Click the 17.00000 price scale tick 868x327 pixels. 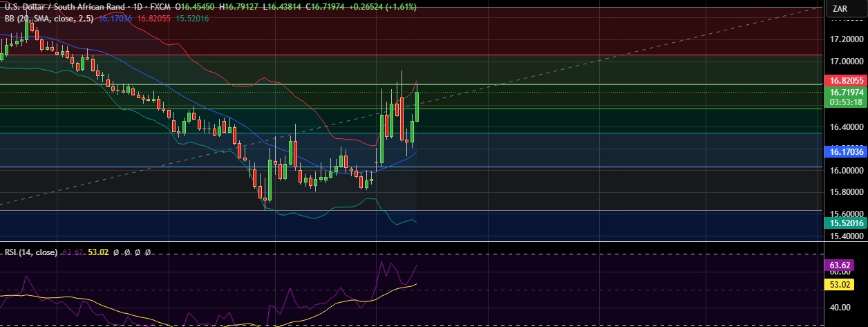847,61
